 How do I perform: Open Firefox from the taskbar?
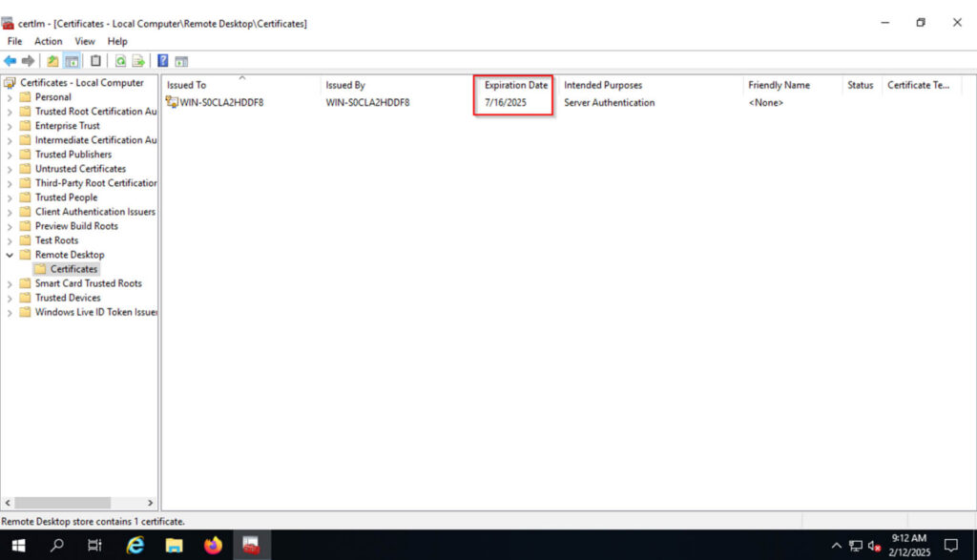213,545
